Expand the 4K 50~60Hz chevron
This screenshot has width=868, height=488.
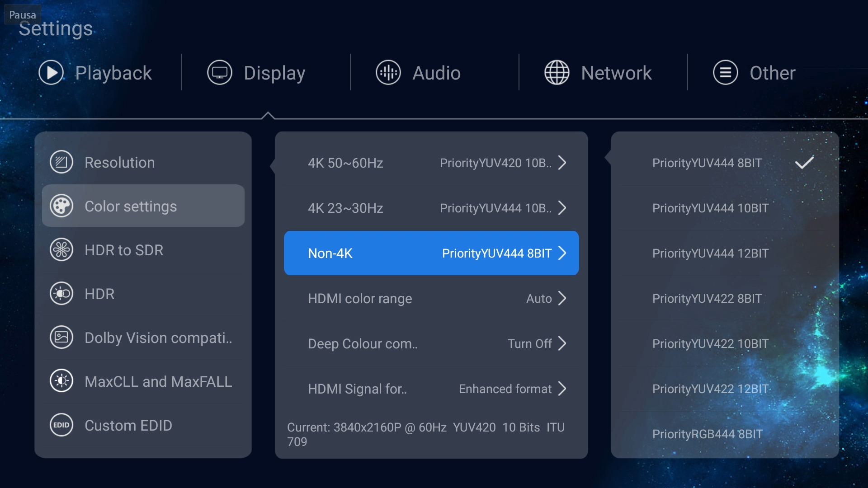pyautogui.click(x=562, y=163)
